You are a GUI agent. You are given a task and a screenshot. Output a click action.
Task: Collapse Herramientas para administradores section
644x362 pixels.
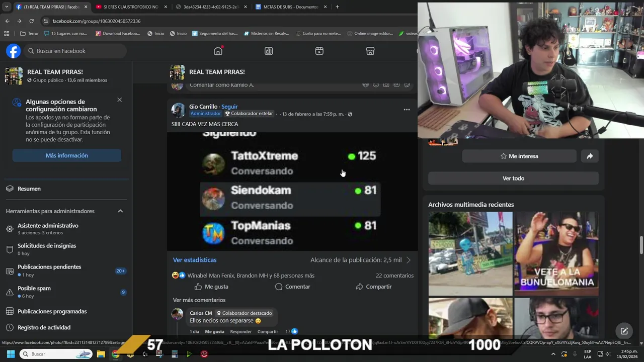[x=120, y=211]
